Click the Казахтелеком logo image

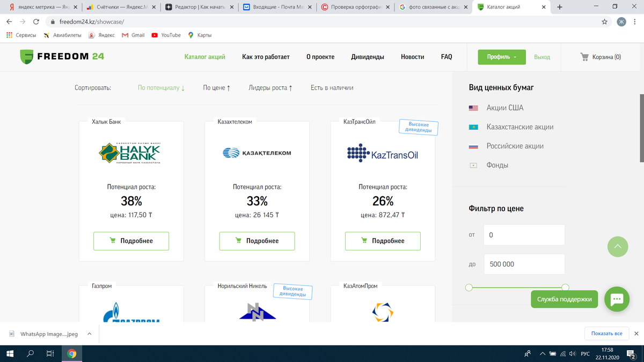pos(257,153)
